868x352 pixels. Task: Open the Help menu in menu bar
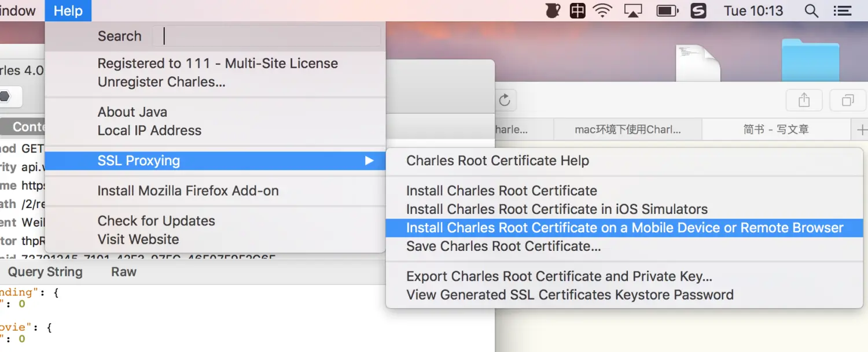tap(68, 10)
